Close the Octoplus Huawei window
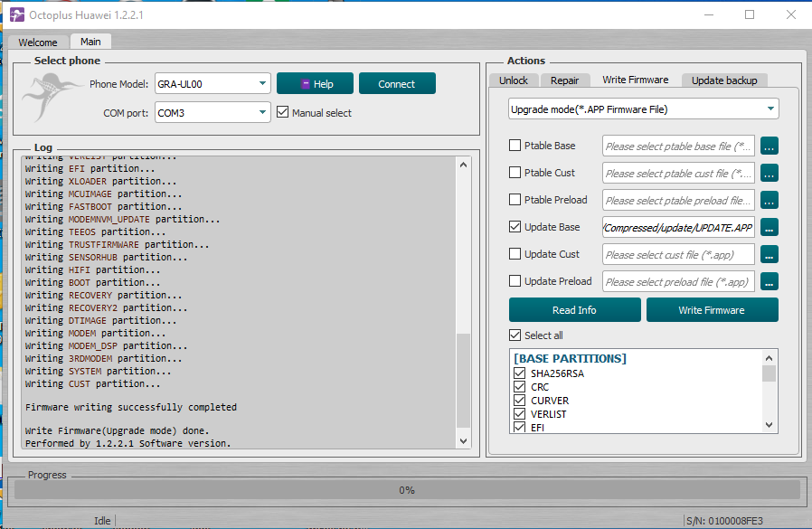 pos(791,14)
